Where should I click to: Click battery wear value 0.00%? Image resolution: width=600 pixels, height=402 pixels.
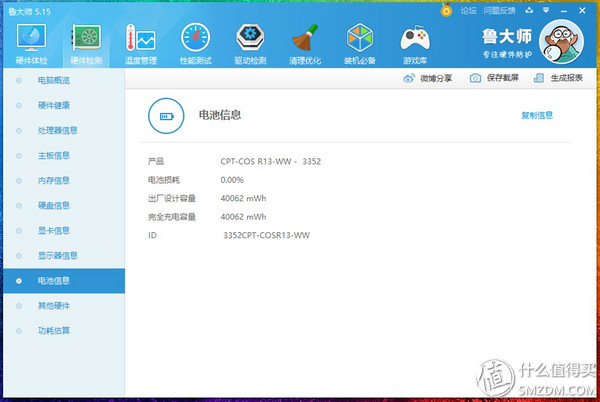tap(232, 180)
